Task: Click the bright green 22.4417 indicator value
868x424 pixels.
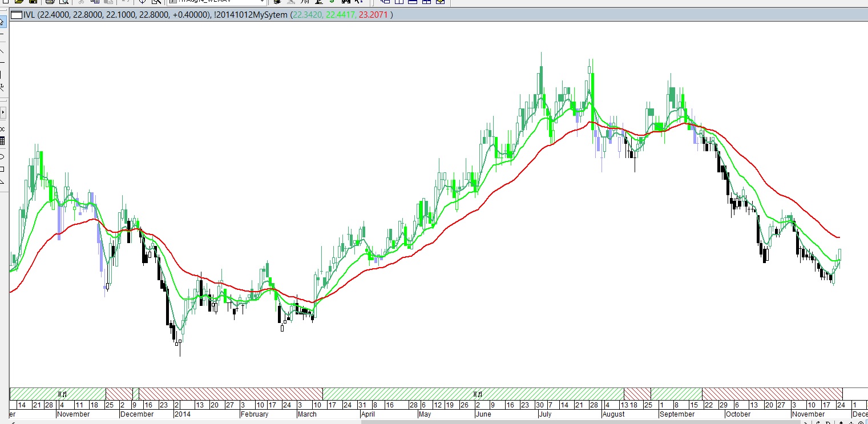Action: point(341,15)
